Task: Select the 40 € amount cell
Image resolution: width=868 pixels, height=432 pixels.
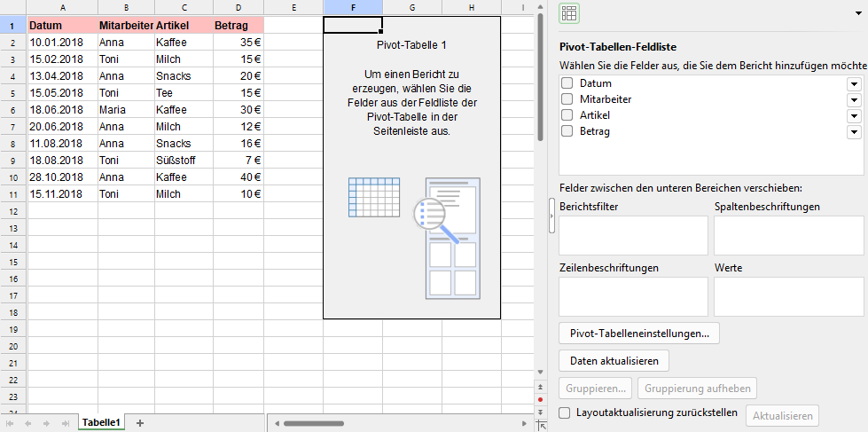Action: (x=239, y=177)
